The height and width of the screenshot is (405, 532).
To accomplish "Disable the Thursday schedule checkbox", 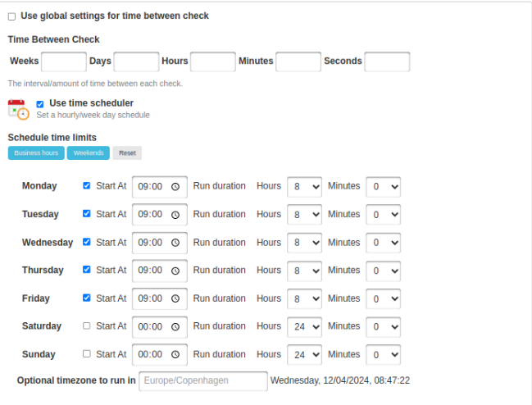I will pyautogui.click(x=87, y=270).
